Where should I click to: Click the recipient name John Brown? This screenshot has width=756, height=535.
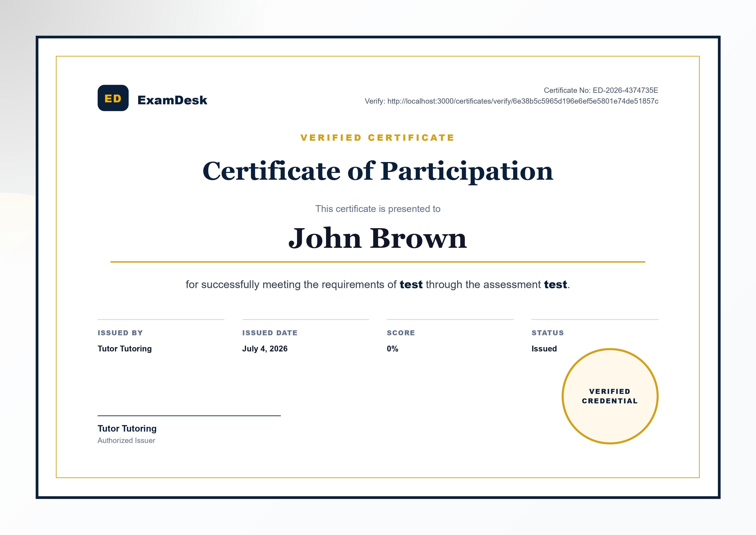(x=378, y=238)
